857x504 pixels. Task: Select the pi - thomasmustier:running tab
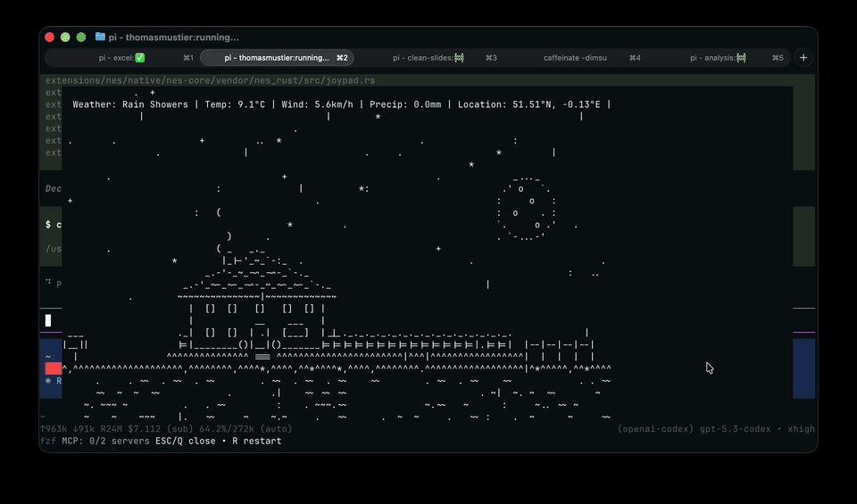[x=277, y=58]
